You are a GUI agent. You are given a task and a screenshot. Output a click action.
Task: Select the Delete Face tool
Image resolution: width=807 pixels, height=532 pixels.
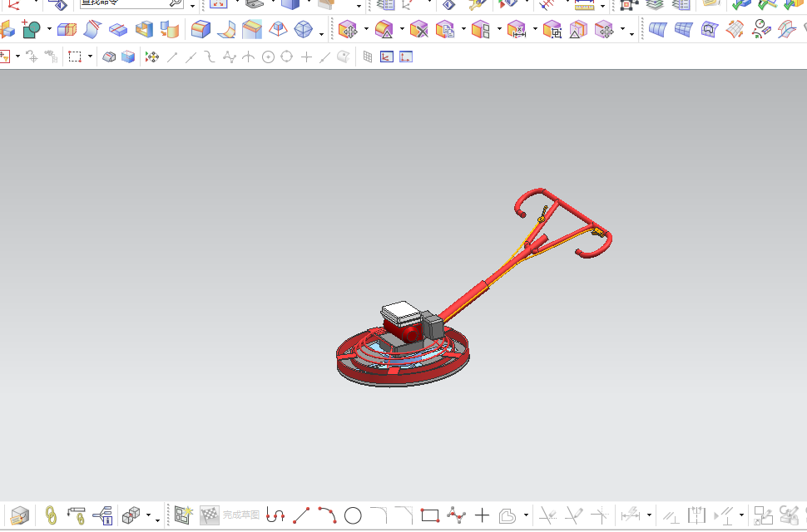pos(418,29)
